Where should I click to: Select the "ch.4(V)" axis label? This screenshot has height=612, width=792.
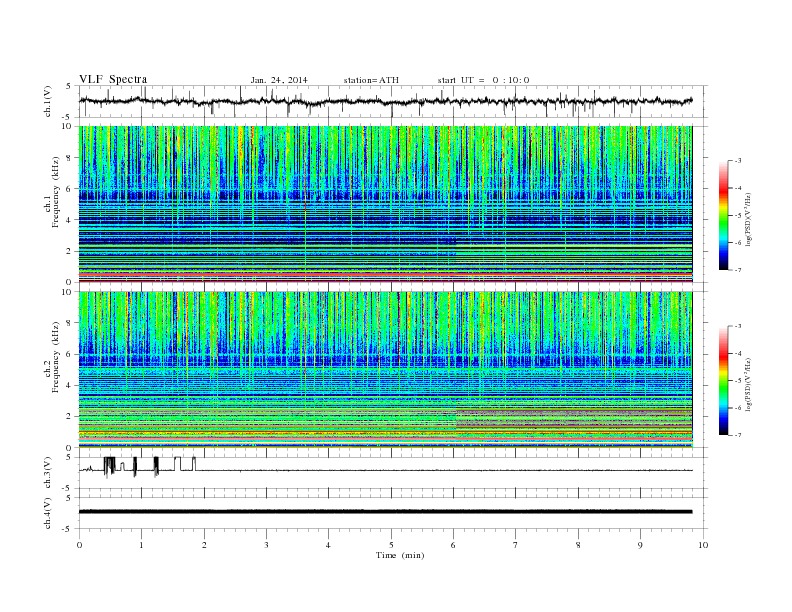48,513
